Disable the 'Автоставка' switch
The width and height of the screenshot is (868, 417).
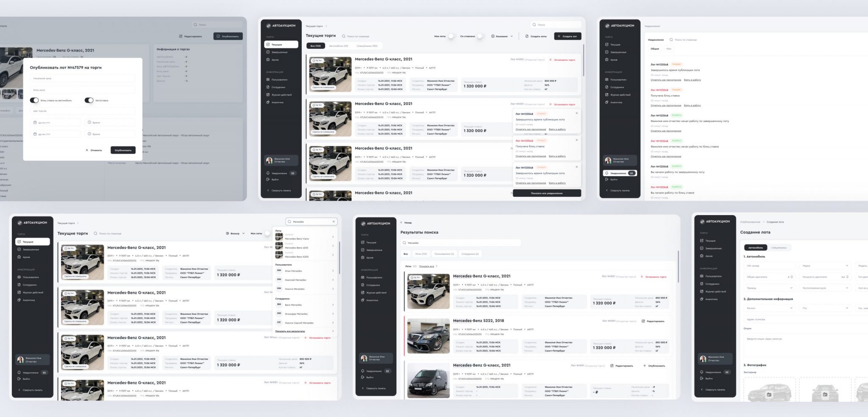coord(89,100)
